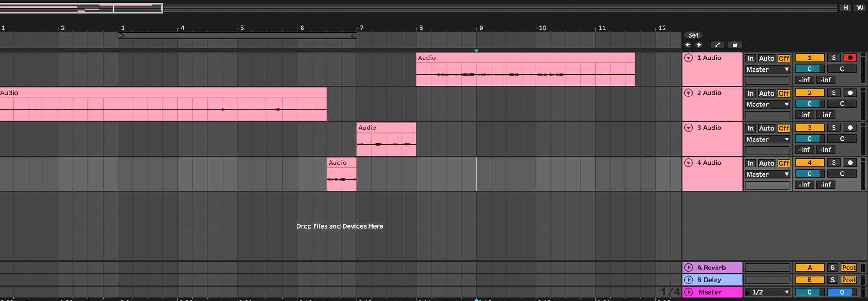Arm track 4 Audio for recording
Screen dimensions: 868x301
coord(850,162)
